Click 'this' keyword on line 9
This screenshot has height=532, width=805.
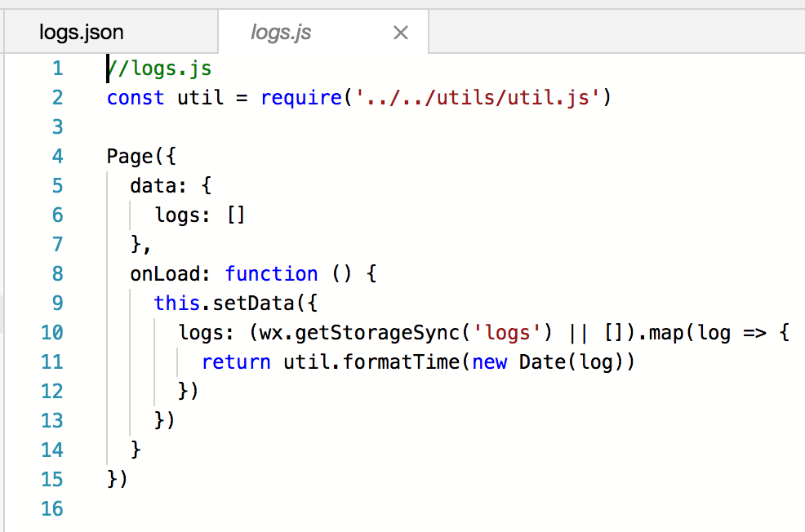pos(176,304)
